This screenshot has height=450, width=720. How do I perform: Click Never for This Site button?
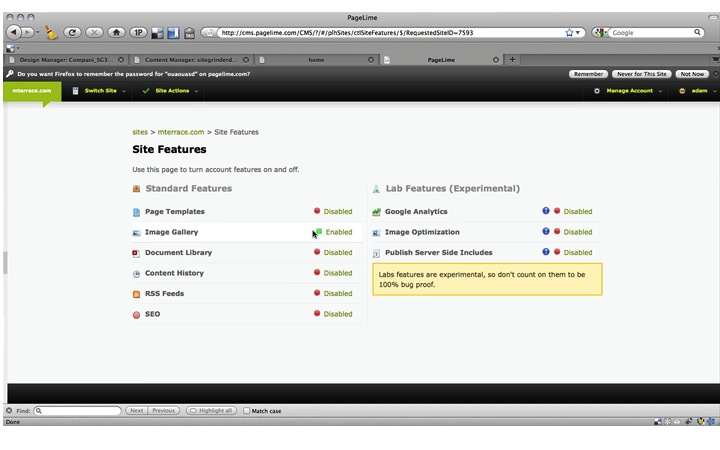641,74
